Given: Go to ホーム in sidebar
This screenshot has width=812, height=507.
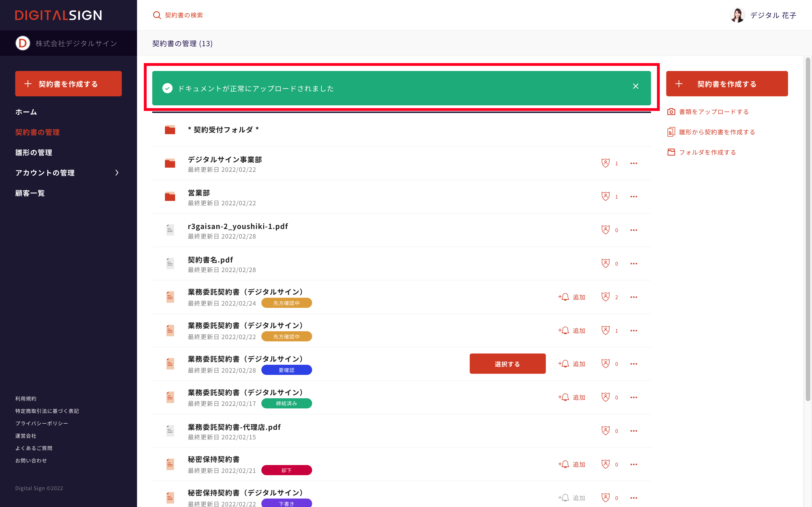Looking at the screenshot, I should pyautogui.click(x=26, y=112).
